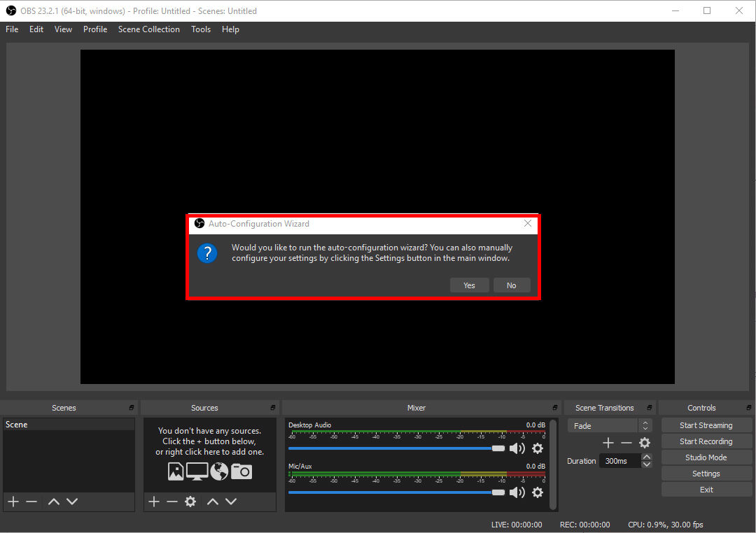Mute the Mic/Aux speaker icon
The height and width of the screenshot is (533, 756).
point(517,492)
